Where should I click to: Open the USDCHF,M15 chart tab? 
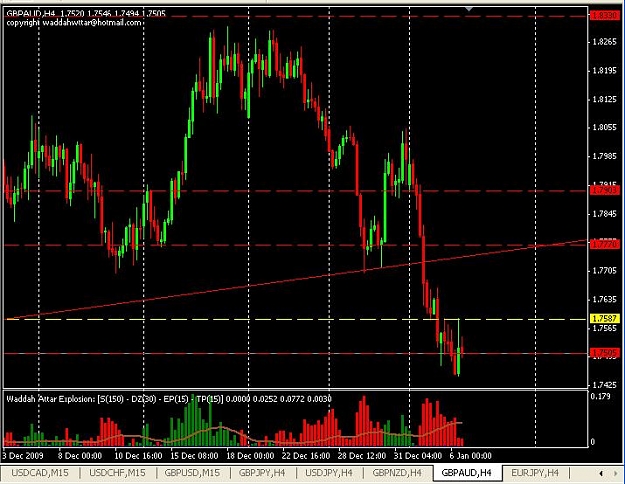point(117,473)
